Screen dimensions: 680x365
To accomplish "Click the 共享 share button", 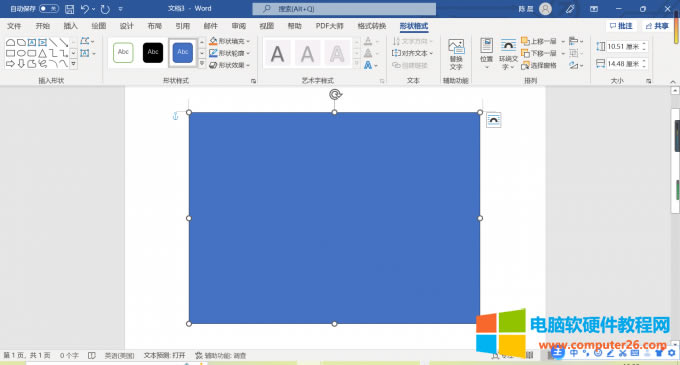I will click(x=657, y=26).
